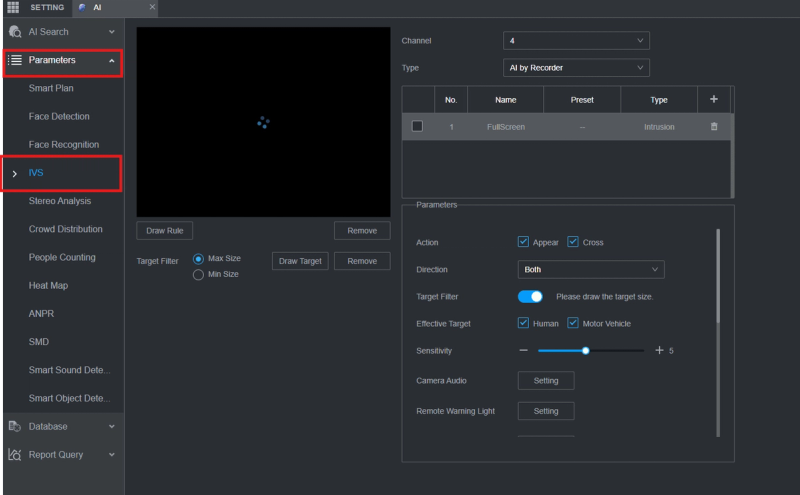Click the plus icon to add rule

tap(713, 99)
